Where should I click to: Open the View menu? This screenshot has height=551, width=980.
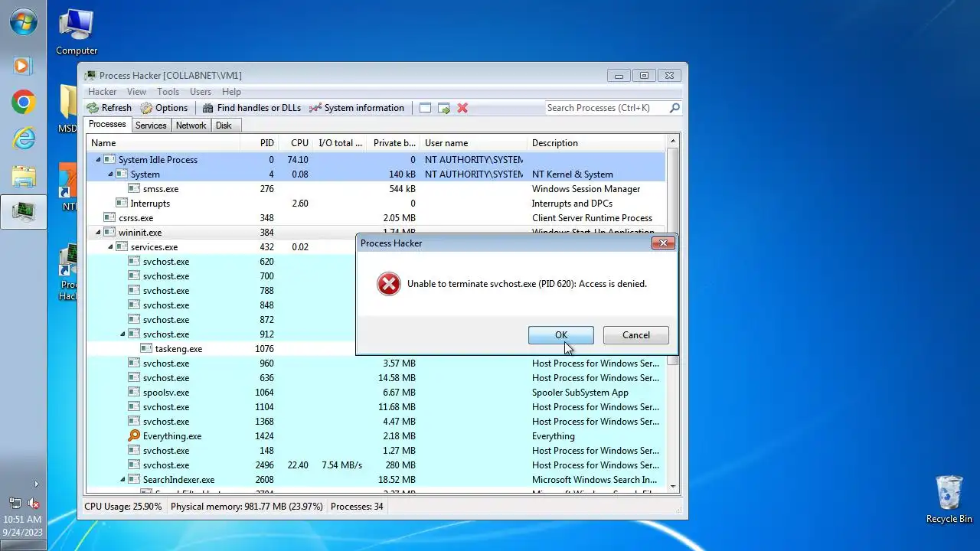coord(136,92)
